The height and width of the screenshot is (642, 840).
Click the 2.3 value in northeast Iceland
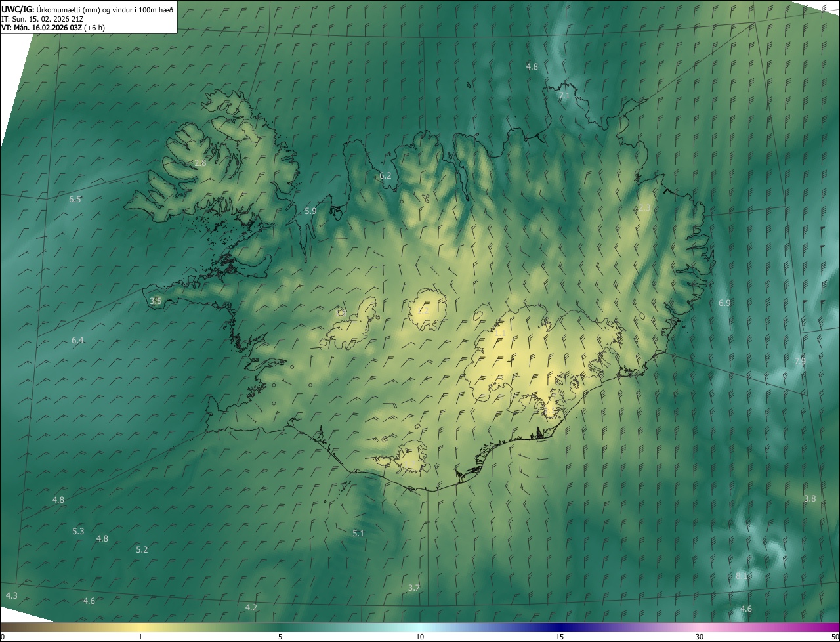tap(644, 207)
